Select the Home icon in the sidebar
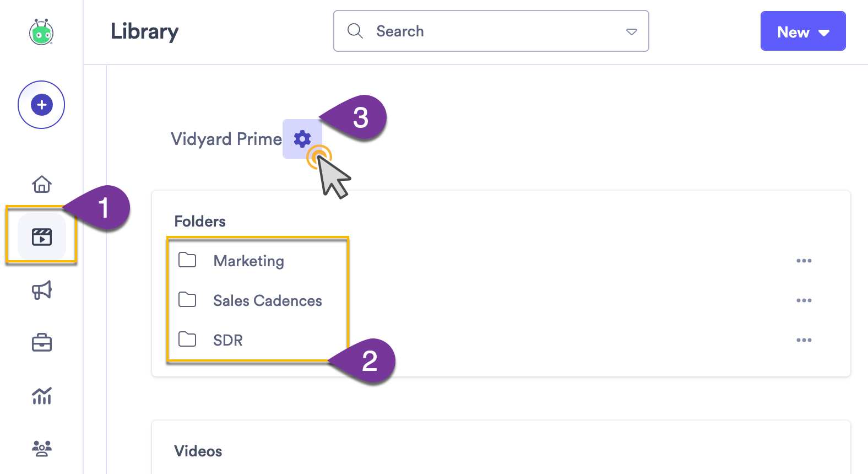The image size is (868, 474). pyautogui.click(x=42, y=185)
